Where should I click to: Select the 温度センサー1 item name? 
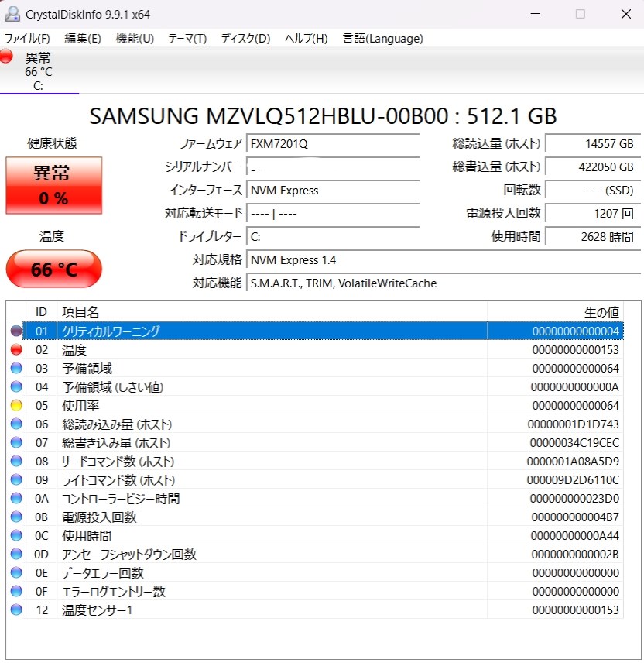pos(98,610)
